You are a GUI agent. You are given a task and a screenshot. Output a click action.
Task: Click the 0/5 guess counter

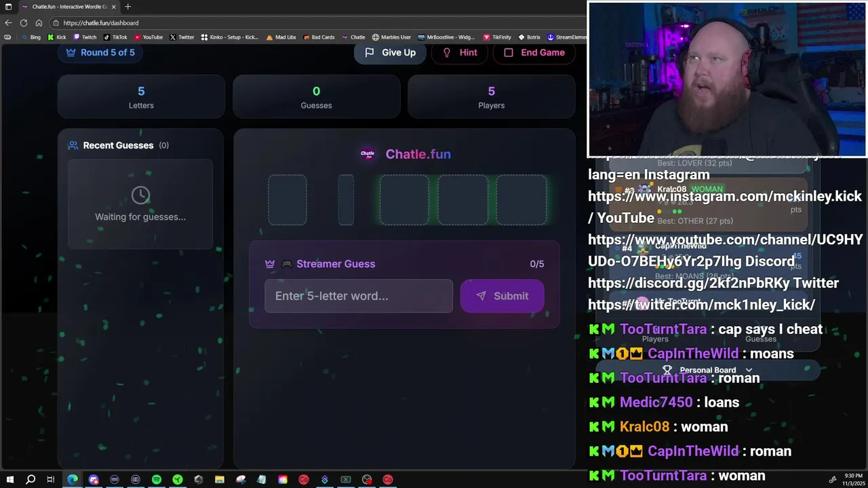pyautogui.click(x=537, y=264)
